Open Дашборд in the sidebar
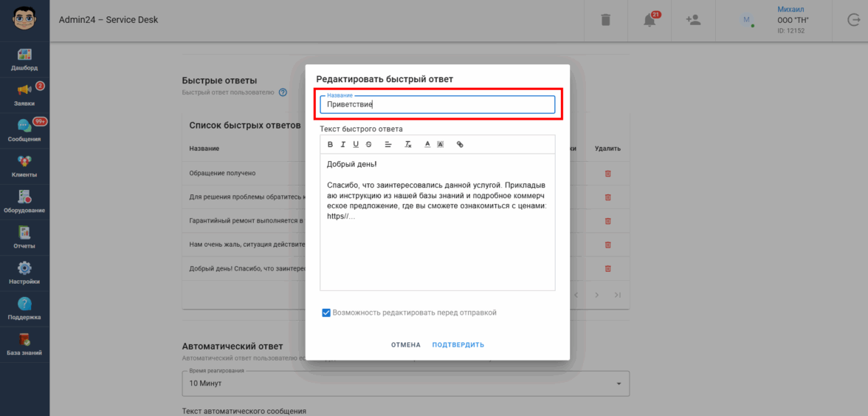 (x=24, y=60)
